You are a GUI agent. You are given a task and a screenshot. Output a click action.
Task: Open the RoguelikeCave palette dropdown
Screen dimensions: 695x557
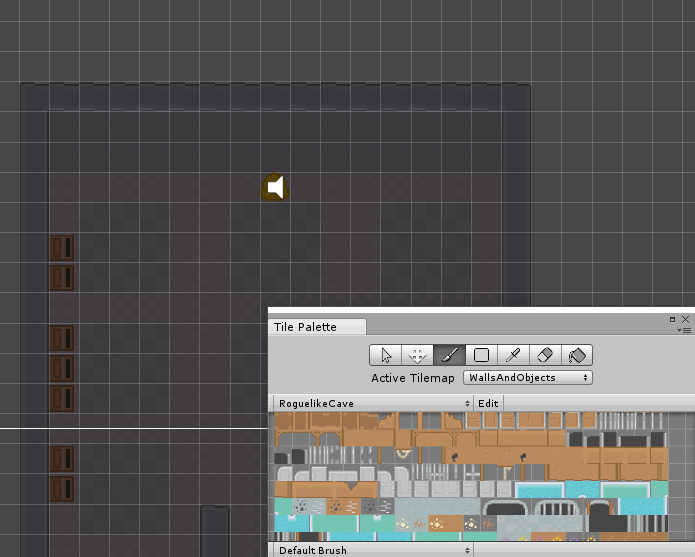pos(372,403)
